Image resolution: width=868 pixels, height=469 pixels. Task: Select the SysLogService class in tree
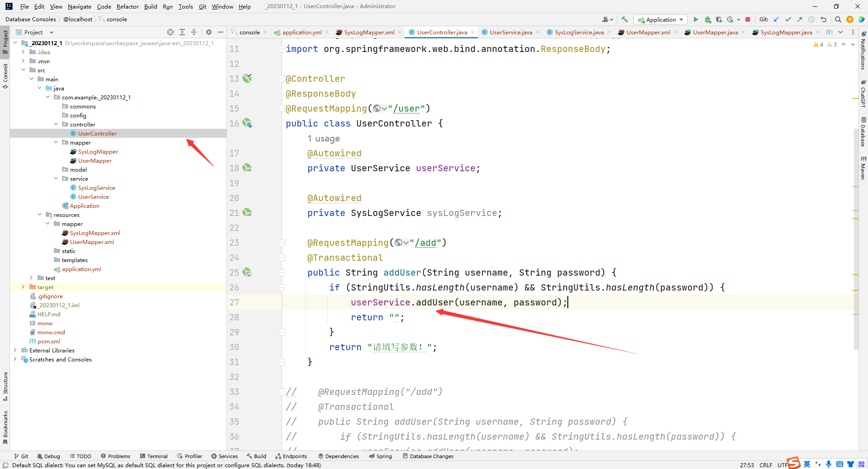pos(96,188)
